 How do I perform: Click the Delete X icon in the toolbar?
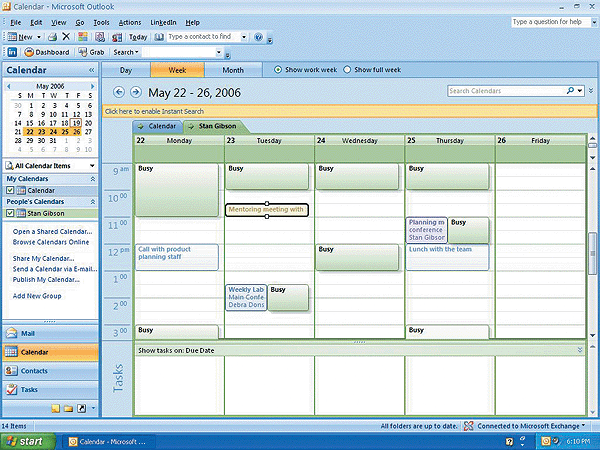66,37
